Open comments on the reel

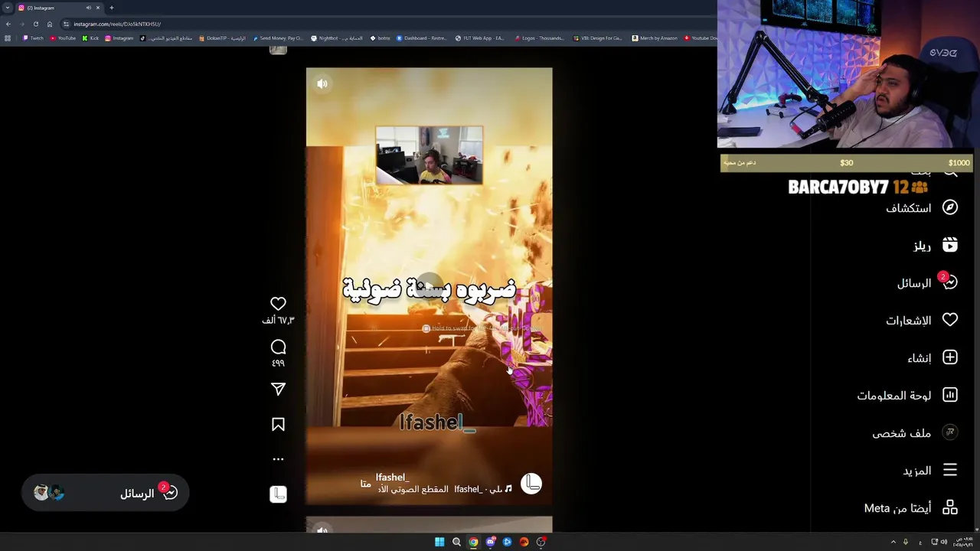278,347
